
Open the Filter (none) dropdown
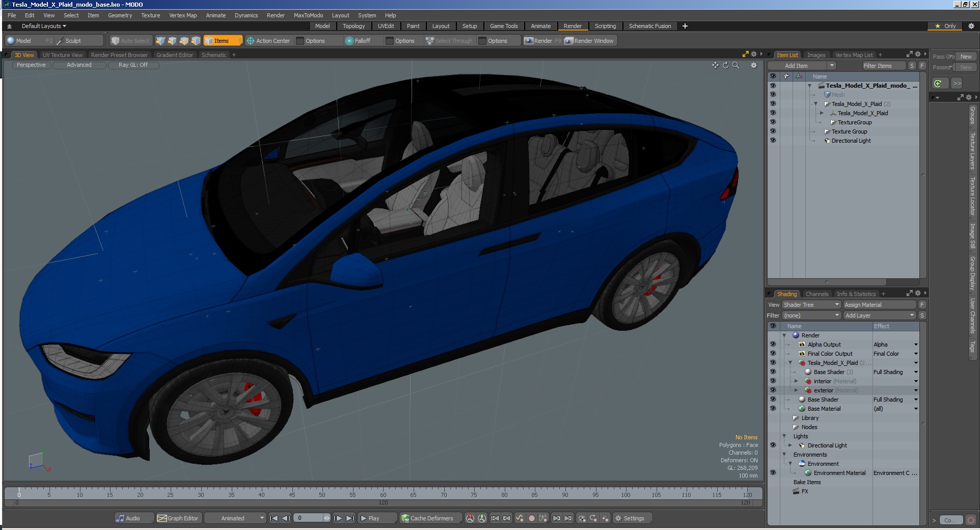pos(811,315)
